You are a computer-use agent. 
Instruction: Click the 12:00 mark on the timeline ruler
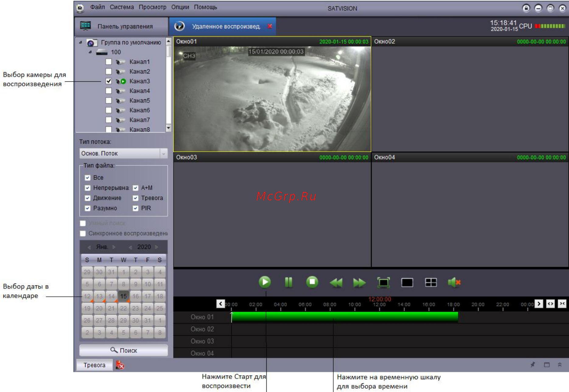point(379,305)
